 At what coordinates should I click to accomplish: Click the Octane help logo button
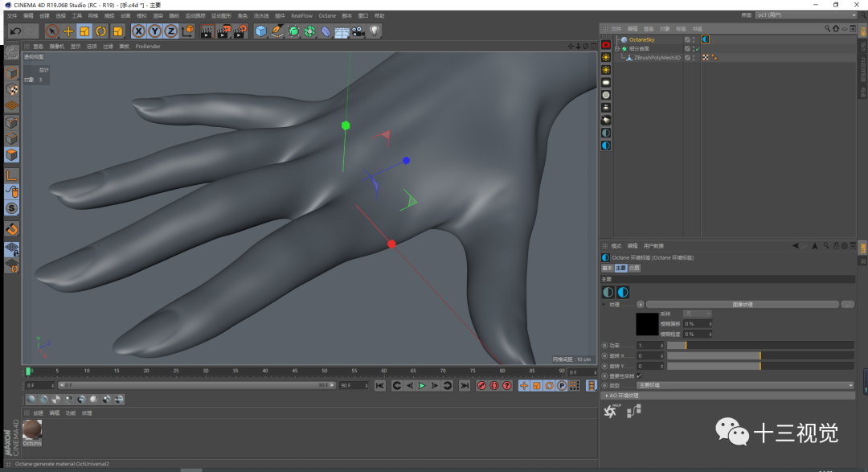611,411
